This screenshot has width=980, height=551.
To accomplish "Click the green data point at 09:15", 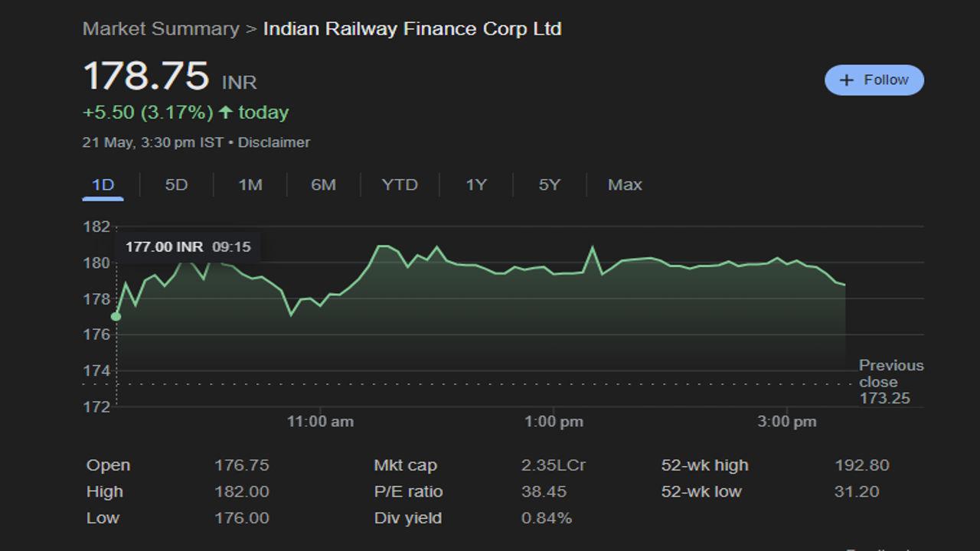I will click(x=116, y=316).
